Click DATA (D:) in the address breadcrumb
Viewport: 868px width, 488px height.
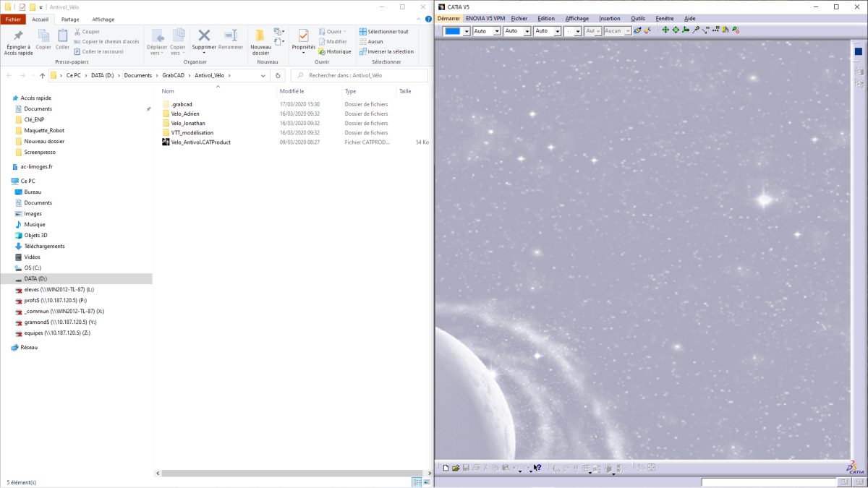pyautogui.click(x=102, y=75)
